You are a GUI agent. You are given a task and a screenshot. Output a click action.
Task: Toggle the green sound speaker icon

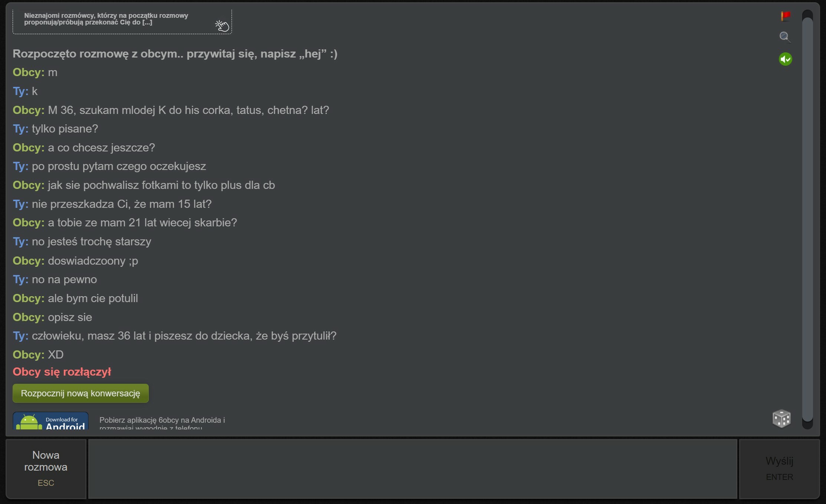point(785,59)
